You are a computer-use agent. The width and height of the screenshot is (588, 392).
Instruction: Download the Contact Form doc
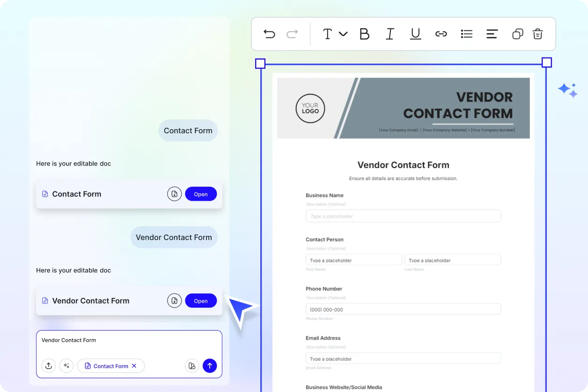click(175, 194)
